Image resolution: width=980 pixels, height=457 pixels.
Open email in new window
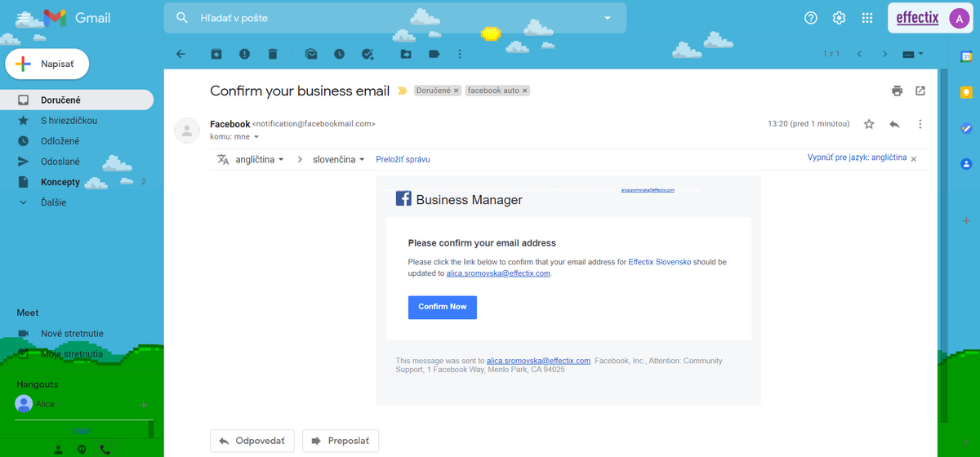(x=920, y=91)
